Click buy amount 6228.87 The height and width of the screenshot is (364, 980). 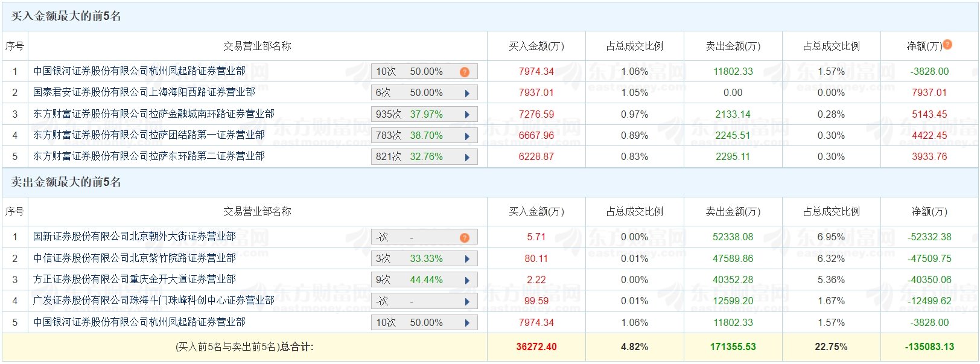(x=536, y=157)
